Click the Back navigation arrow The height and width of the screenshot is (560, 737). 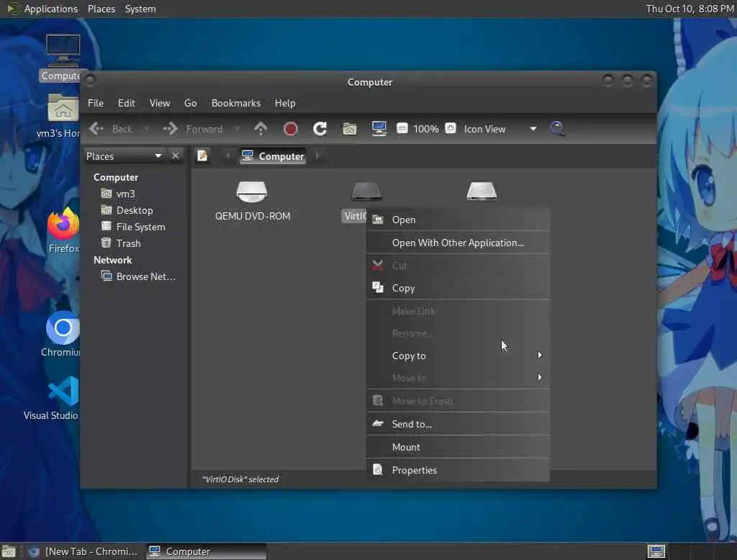97,128
